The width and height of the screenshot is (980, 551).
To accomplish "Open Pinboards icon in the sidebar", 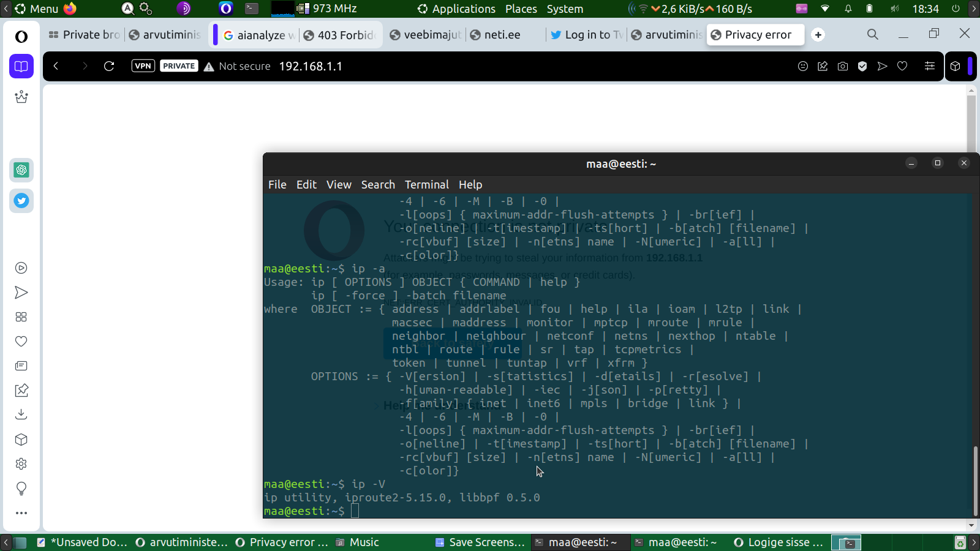I will tap(21, 390).
